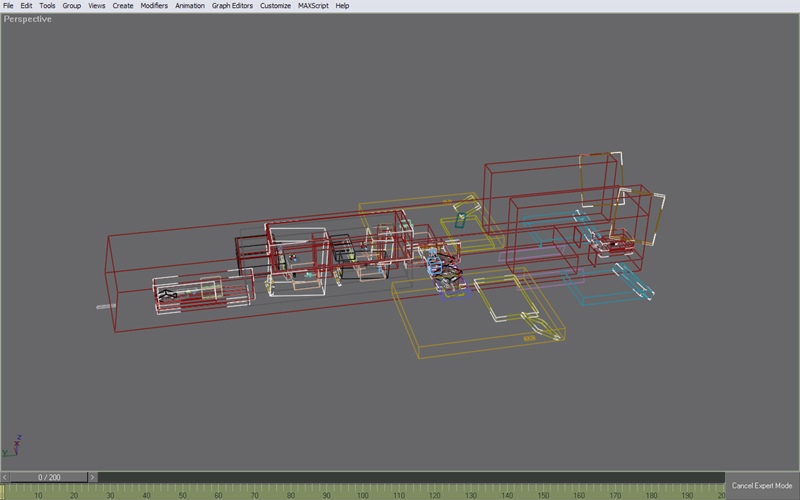Open the Tools menu
Screen dimensions: 800x500
click(47, 5)
